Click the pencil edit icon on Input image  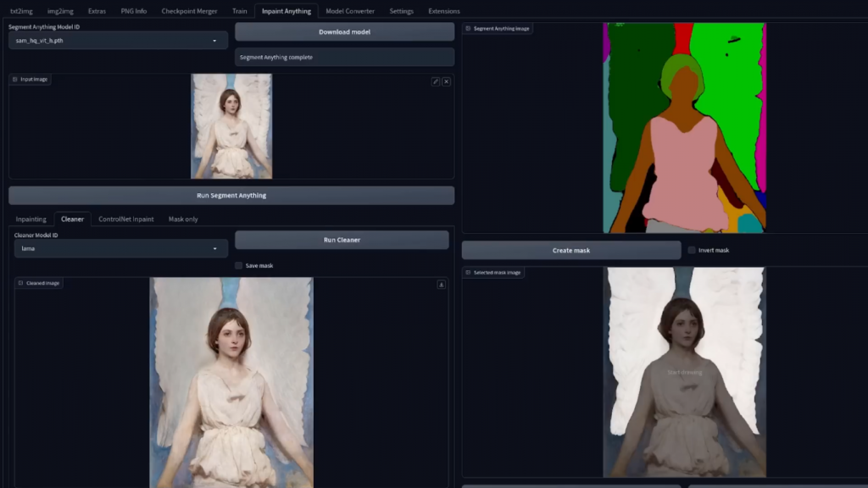click(436, 81)
